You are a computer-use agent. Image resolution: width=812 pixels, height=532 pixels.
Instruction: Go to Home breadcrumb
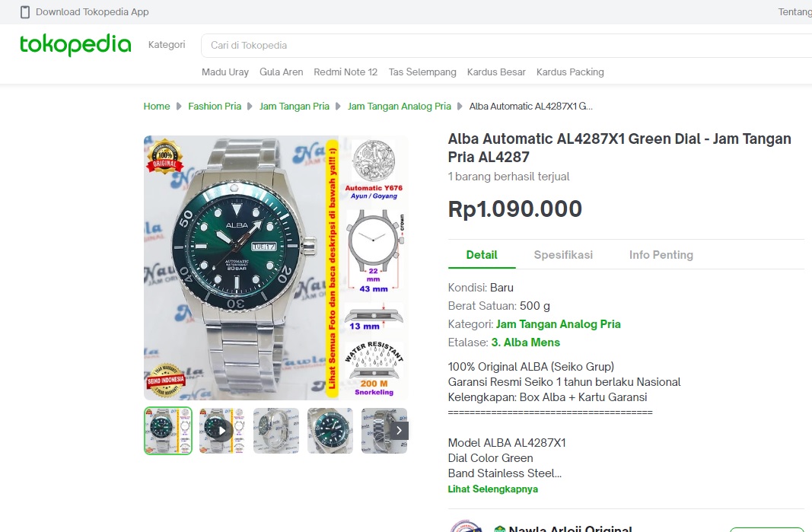[x=157, y=107]
